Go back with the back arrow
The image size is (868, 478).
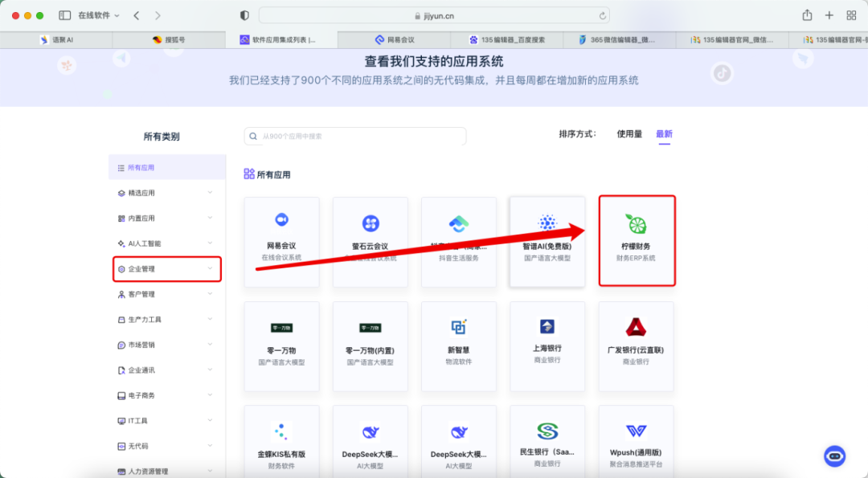(x=137, y=15)
